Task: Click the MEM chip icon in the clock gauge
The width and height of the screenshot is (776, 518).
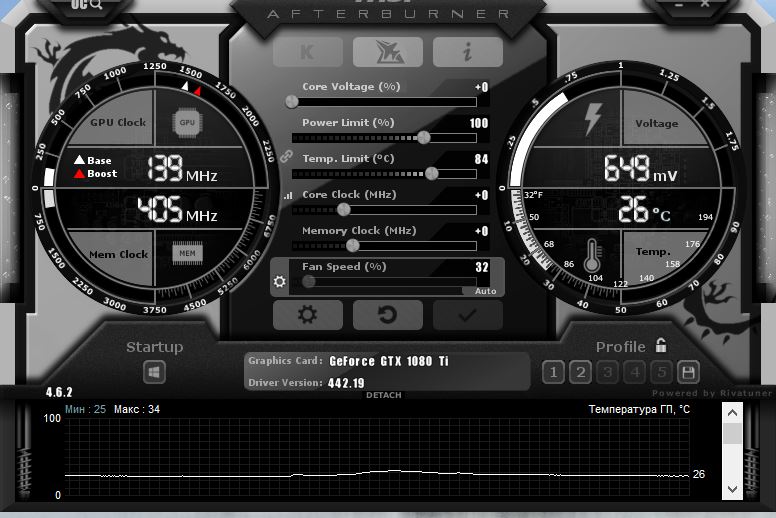Action: tap(187, 253)
